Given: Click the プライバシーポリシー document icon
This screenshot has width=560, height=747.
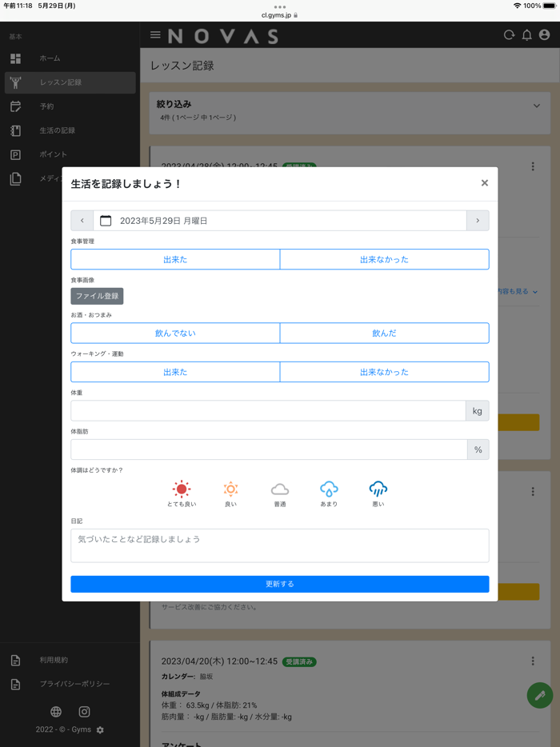Looking at the screenshot, I should point(16,684).
